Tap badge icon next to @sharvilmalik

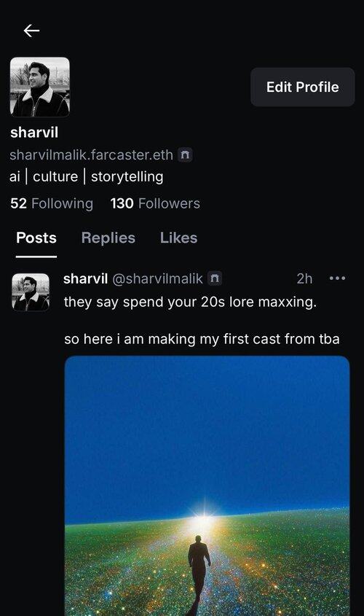(x=215, y=278)
